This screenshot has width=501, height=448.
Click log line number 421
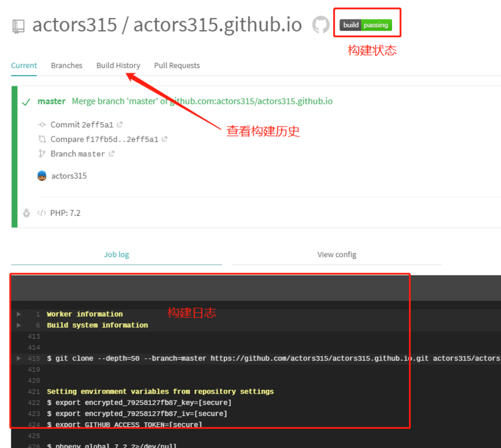coord(34,392)
